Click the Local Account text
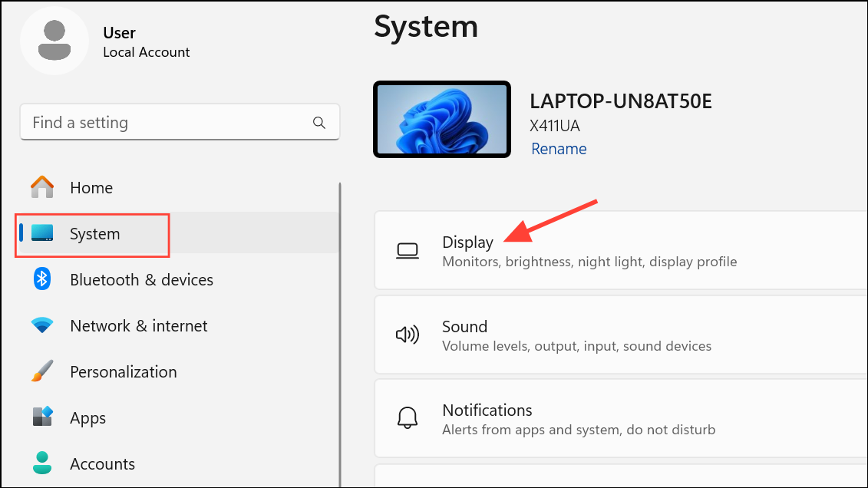 146,52
